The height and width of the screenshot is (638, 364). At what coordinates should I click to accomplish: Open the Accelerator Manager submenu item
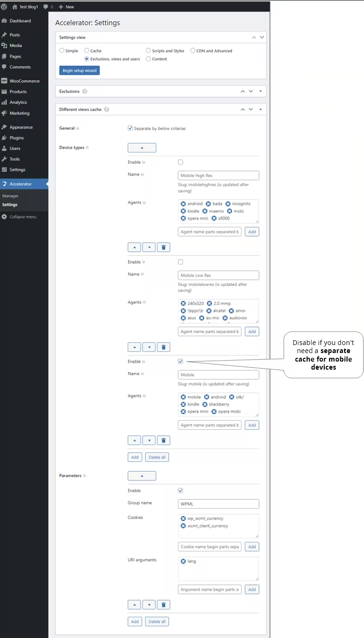(10, 196)
